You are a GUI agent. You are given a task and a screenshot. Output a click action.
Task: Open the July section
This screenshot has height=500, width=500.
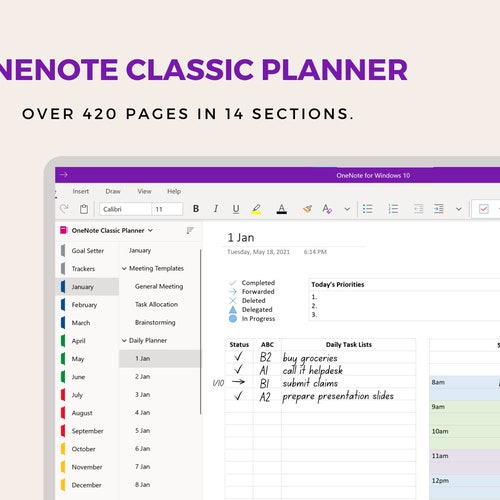(x=88, y=395)
